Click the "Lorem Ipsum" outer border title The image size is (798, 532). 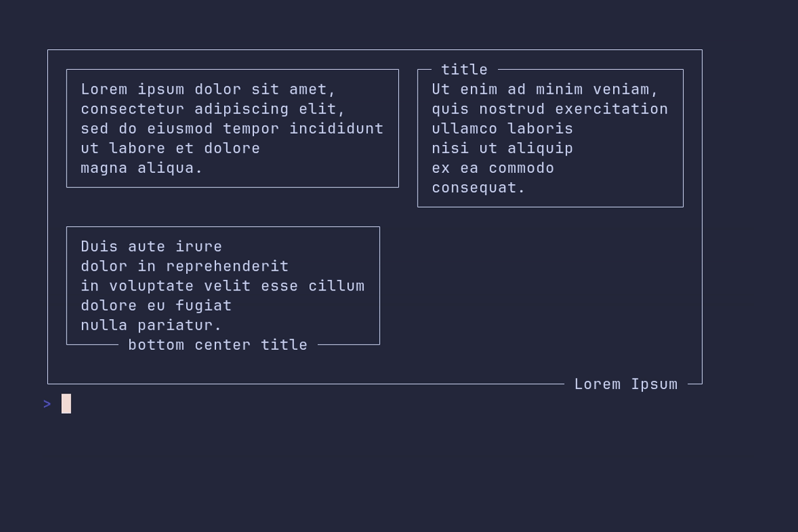[626, 384]
